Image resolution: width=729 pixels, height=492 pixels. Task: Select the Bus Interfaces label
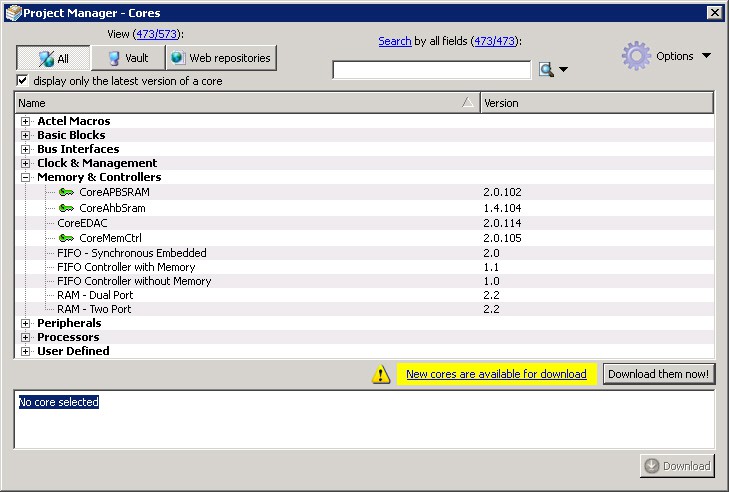pyautogui.click(x=78, y=149)
